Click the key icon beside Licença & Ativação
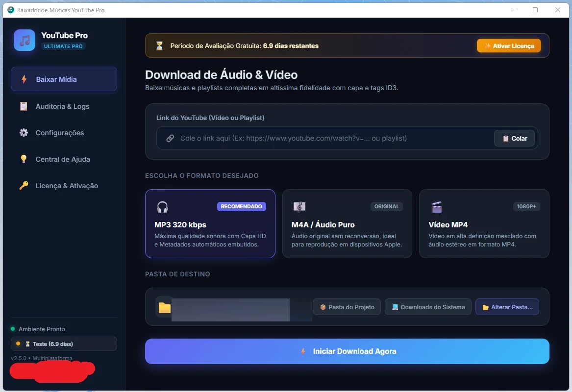Image resolution: width=572 pixels, height=392 pixels. point(24,186)
